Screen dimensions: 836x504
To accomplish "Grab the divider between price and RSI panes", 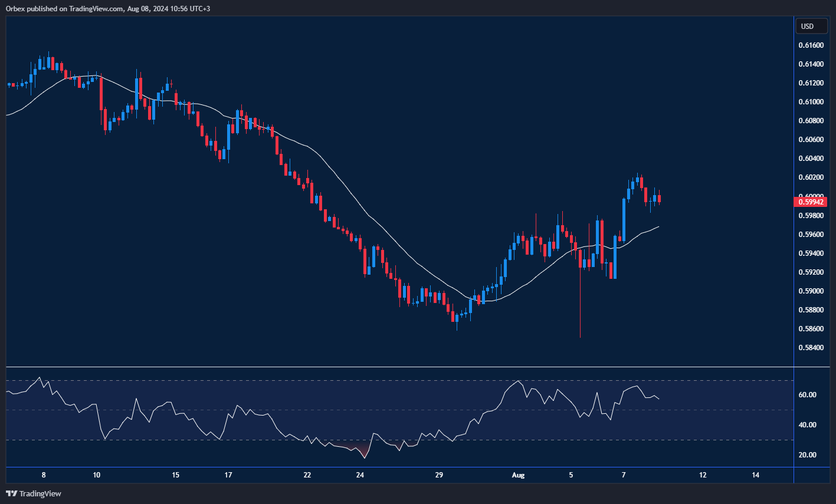I will pos(400,367).
